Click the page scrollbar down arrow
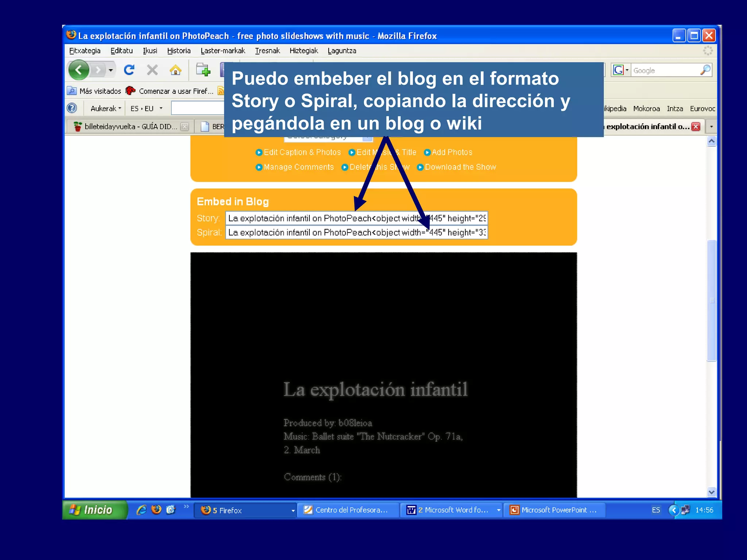Image resolution: width=747 pixels, height=560 pixels. (712, 492)
